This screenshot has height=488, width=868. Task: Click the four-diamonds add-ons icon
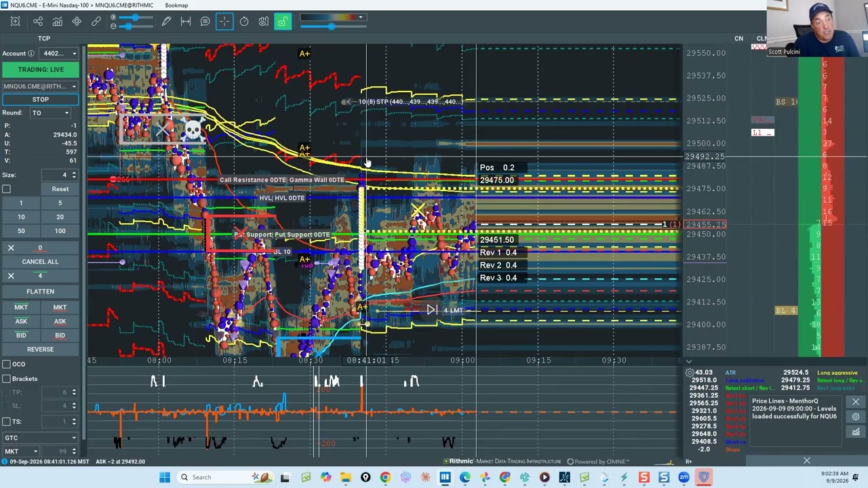pos(77,22)
